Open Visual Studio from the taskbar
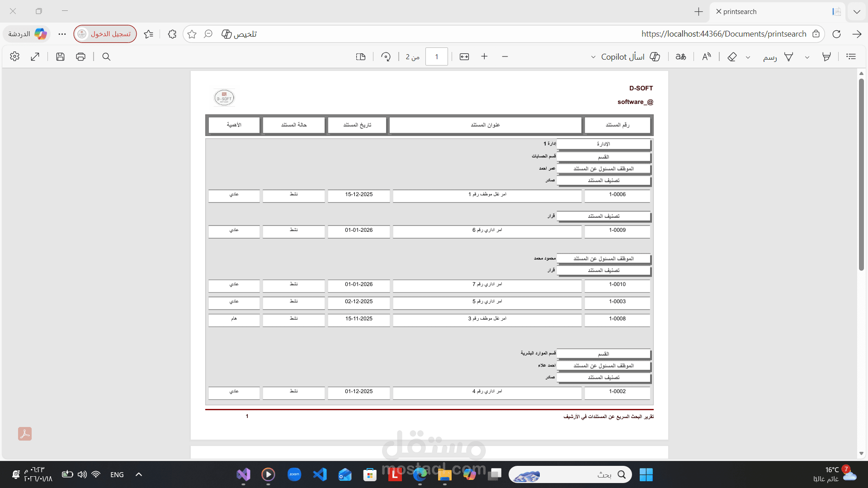This screenshot has width=868, height=488. [x=243, y=474]
